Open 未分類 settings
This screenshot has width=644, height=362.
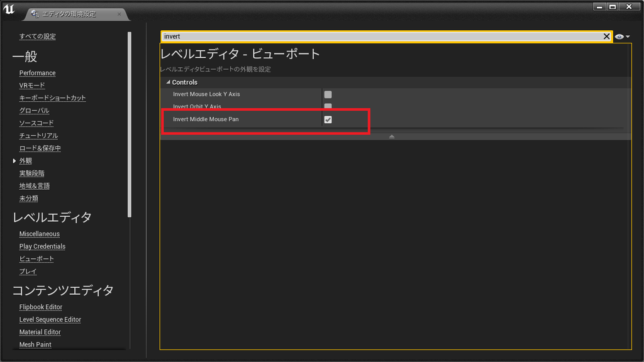pos(28,198)
